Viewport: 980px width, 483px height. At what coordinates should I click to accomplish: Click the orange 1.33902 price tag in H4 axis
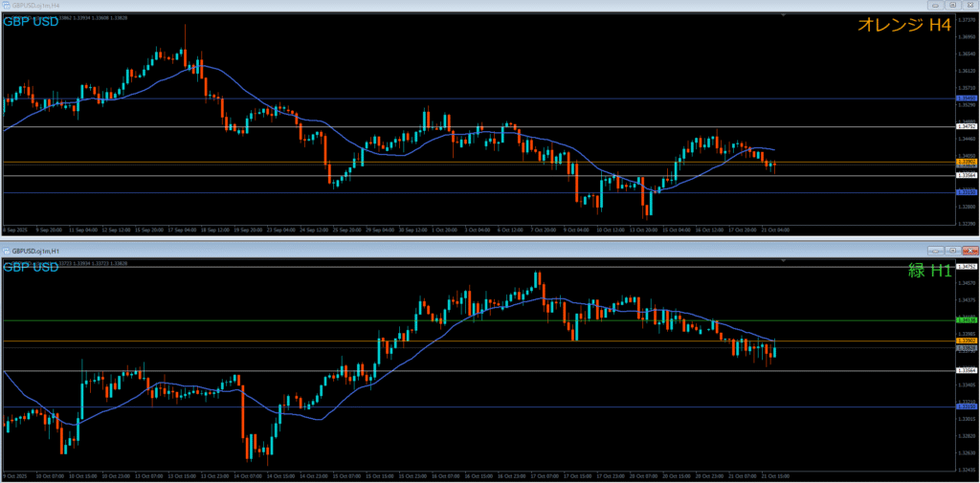point(967,162)
